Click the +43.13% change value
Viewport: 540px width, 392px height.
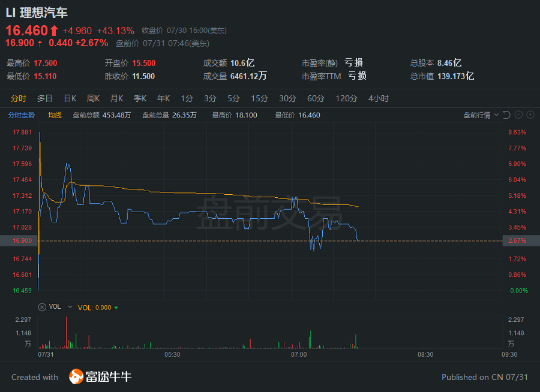115,31
